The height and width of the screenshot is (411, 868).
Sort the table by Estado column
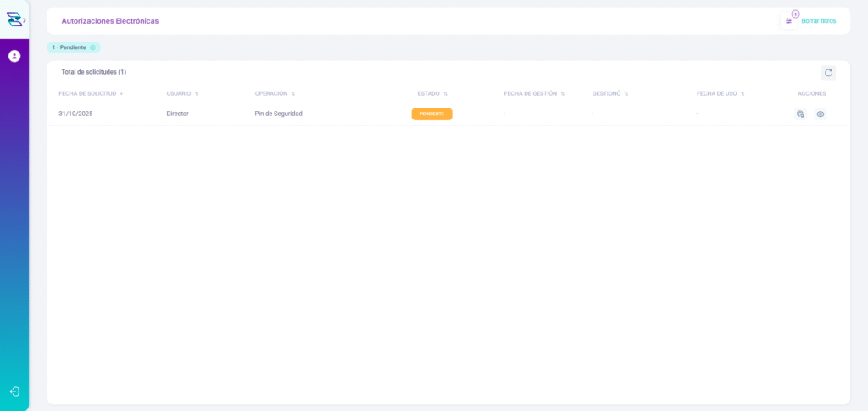[x=431, y=93]
